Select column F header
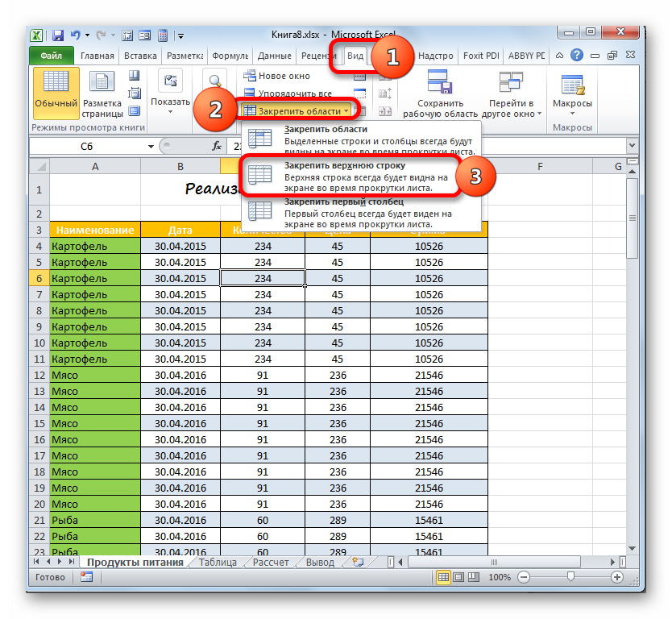The width and height of the screenshot is (672, 619). point(540,166)
